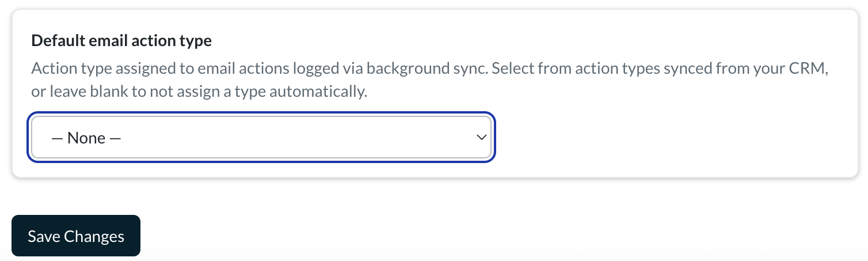Save the email action type settings
The height and width of the screenshot is (261, 868).
coord(76,236)
